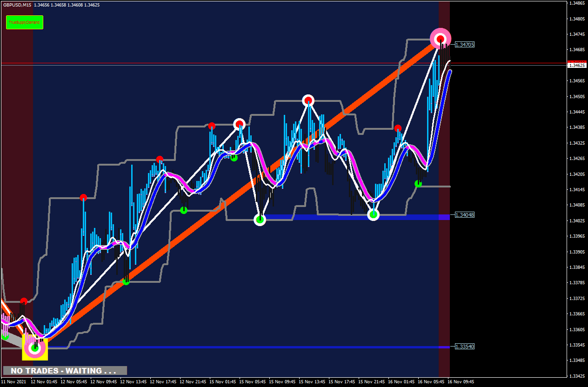The height and width of the screenshot is (387, 588).
Task: Click the 12 Nov 21:45 time label
Action: (x=193, y=382)
